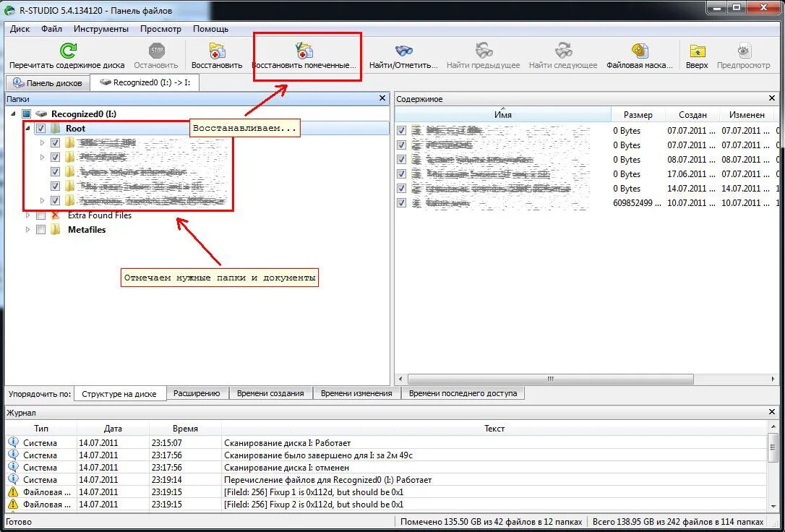Sort contents by Изменен column header
785x532 pixels.
click(x=747, y=115)
